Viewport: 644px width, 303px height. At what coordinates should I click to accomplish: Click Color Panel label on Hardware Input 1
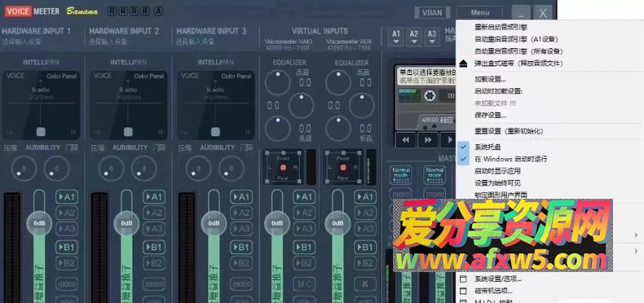click(x=62, y=76)
